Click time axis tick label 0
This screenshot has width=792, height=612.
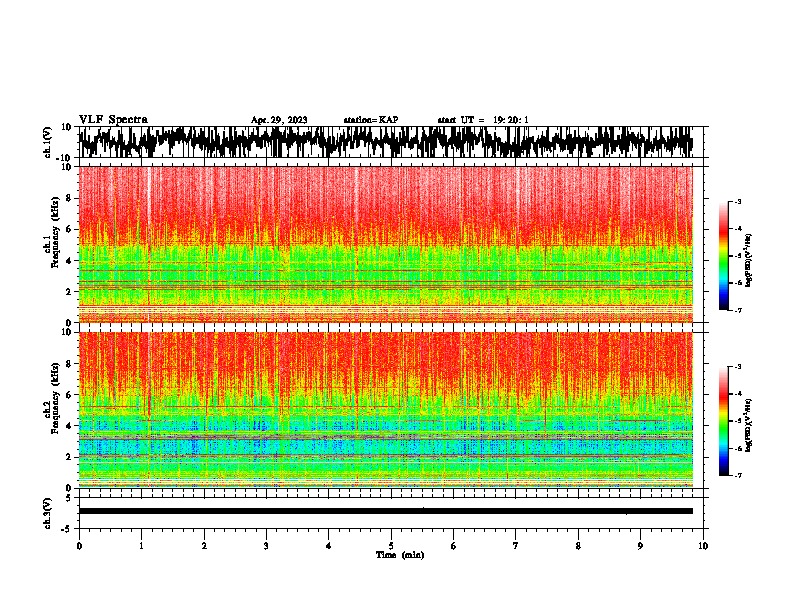pyautogui.click(x=79, y=546)
